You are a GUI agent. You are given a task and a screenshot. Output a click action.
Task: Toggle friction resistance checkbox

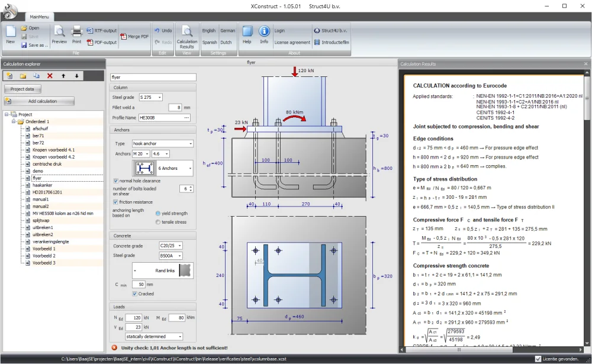click(x=116, y=202)
